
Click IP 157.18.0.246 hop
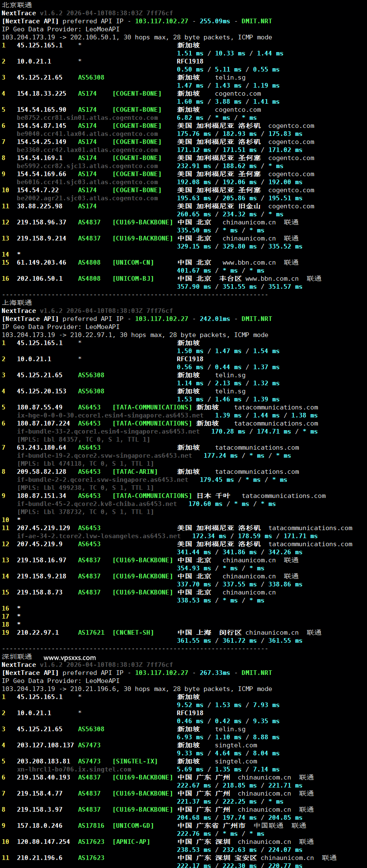(40, 826)
